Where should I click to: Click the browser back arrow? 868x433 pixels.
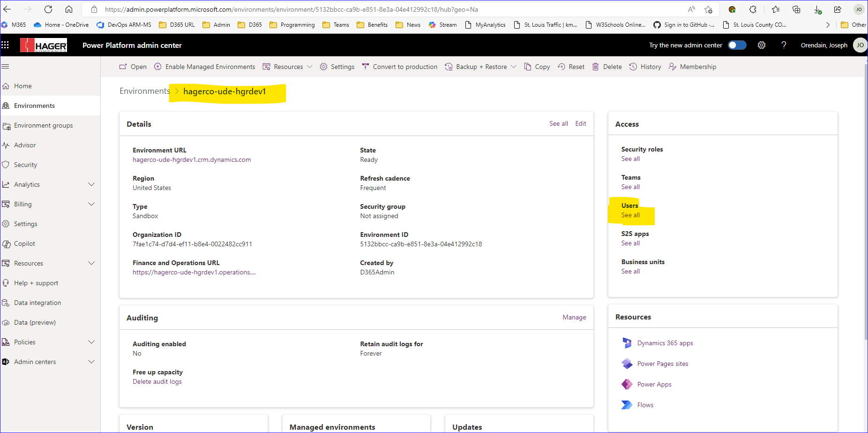click(7, 9)
